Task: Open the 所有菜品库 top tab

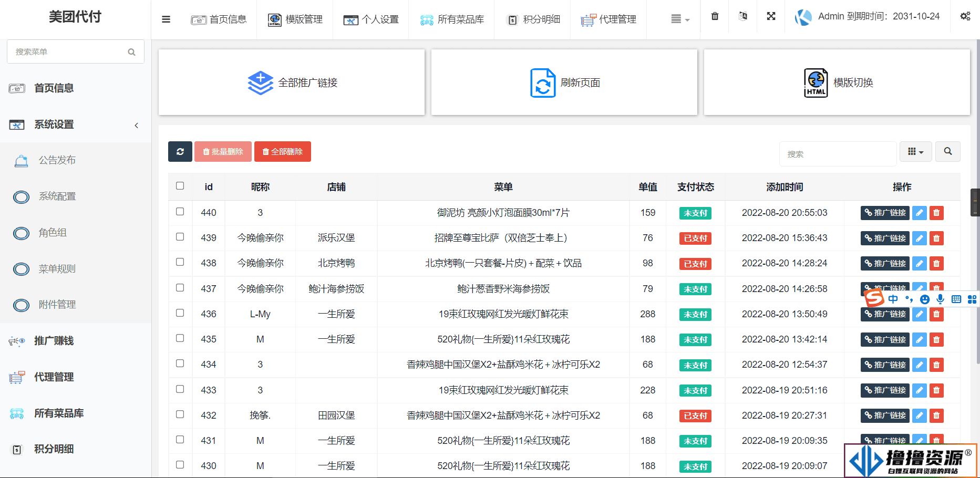Action: (x=452, y=19)
